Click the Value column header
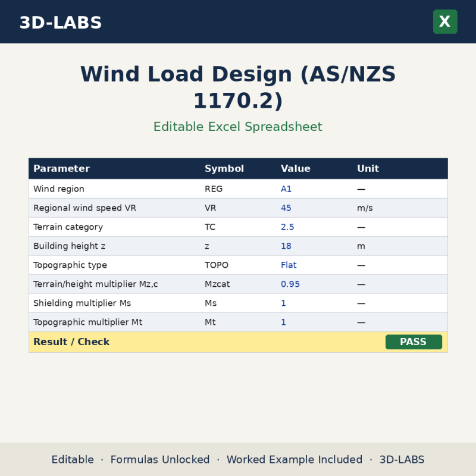The image size is (476, 476). (296, 168)
